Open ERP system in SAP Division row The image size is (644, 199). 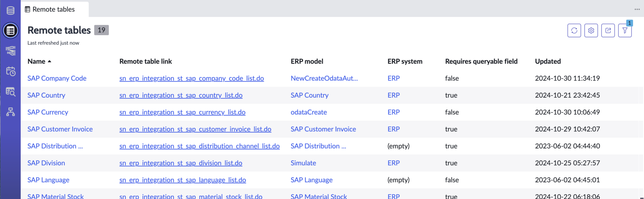393,163
